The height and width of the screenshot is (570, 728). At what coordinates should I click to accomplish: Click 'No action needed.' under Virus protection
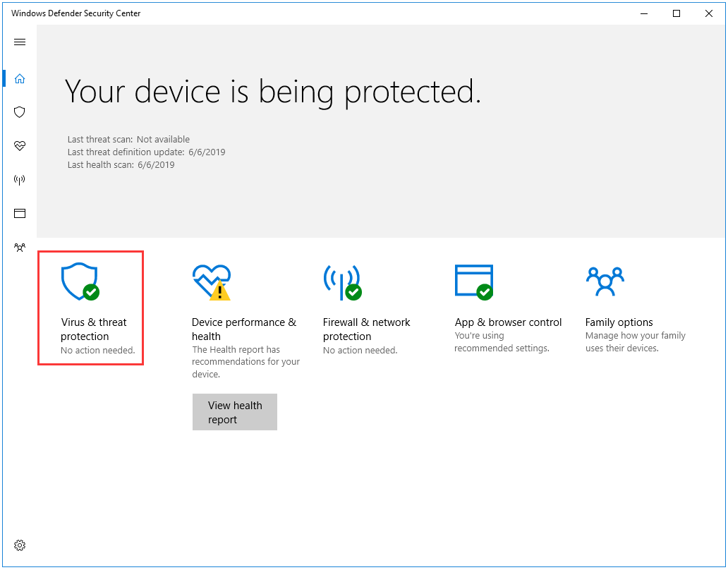(98, 351)
